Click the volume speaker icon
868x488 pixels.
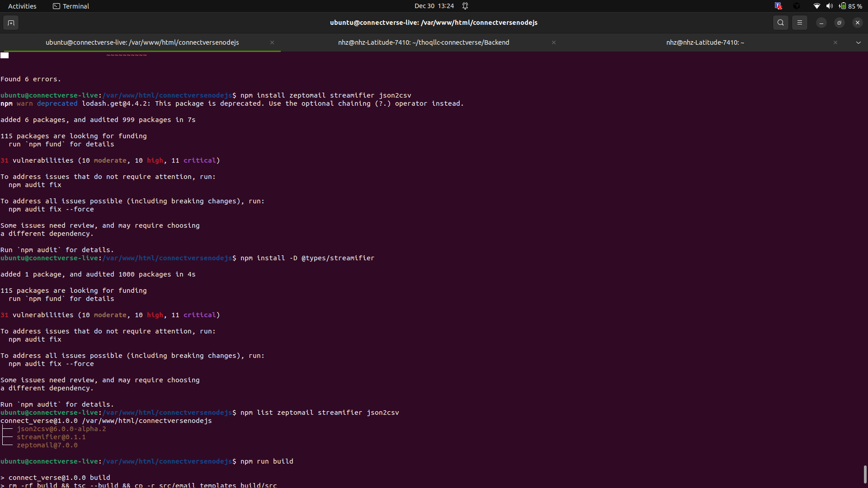point(829,6)
